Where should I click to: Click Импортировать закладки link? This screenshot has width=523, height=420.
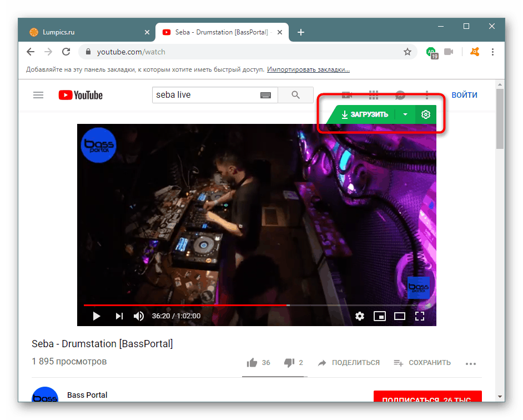(x=308, y=69)
